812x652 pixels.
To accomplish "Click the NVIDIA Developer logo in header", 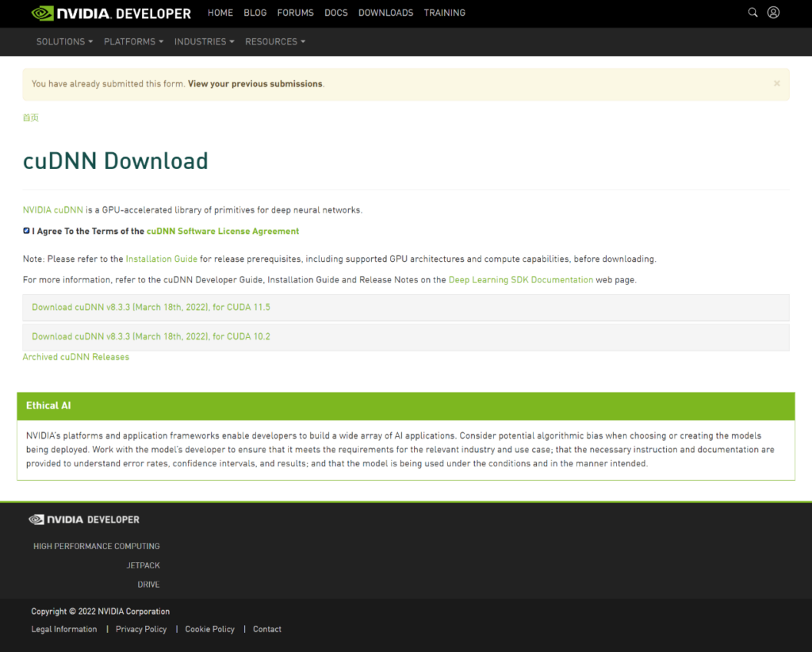I will point(111,13).
